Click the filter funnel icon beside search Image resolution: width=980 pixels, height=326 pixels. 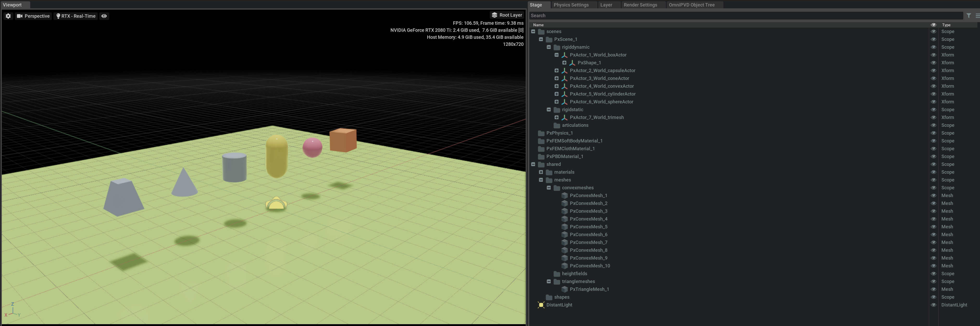point(969,16)
